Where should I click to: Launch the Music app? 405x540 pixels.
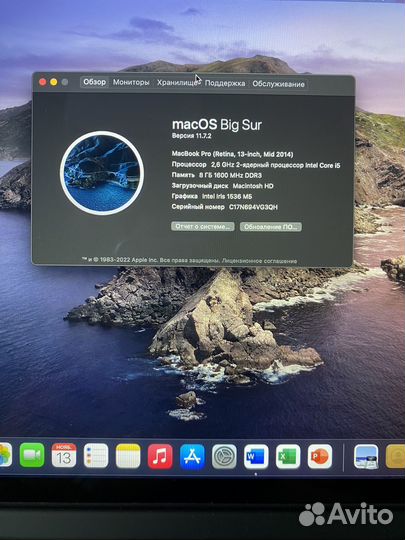tap(160, 456)
